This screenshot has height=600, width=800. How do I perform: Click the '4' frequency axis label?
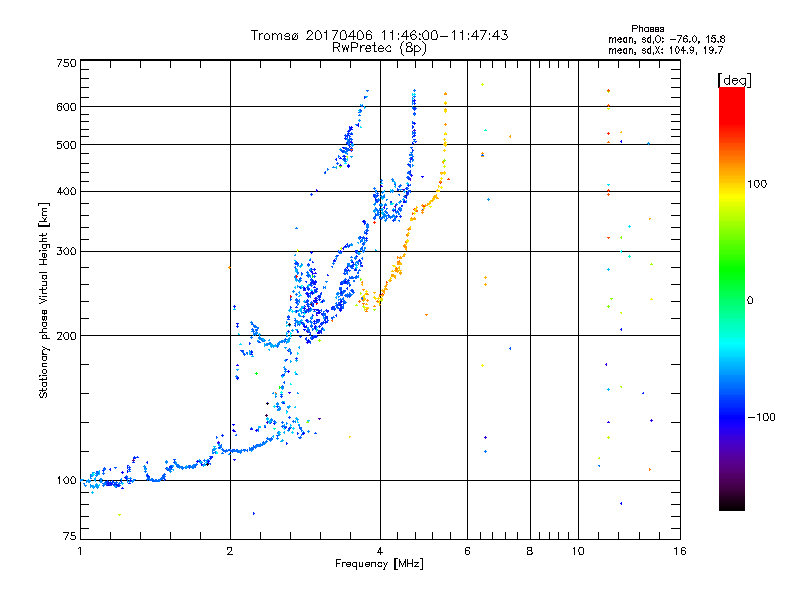click(x=380, y=551)
